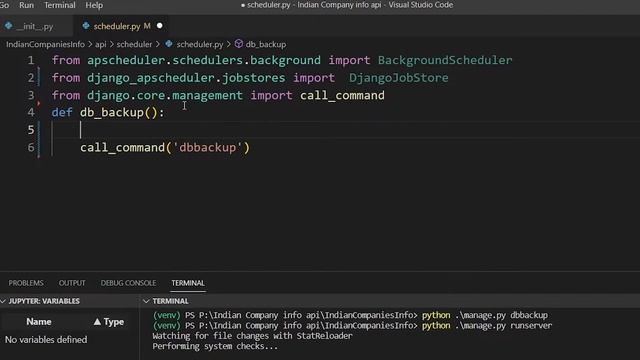Click the db_backup function name on line 4
The height and width of the screenshot is (360, 640).
click(112, 113)
